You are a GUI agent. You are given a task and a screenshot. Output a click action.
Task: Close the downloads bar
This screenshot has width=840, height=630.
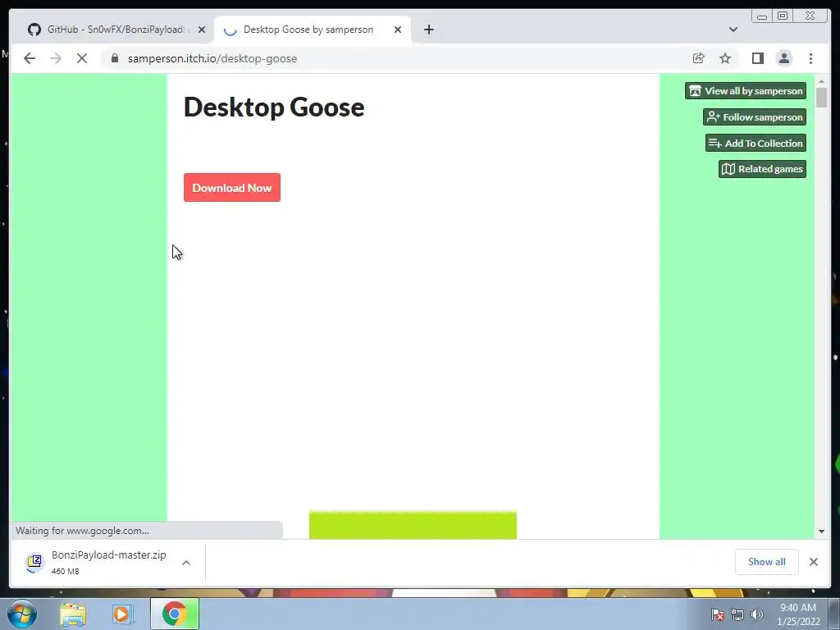814,562
